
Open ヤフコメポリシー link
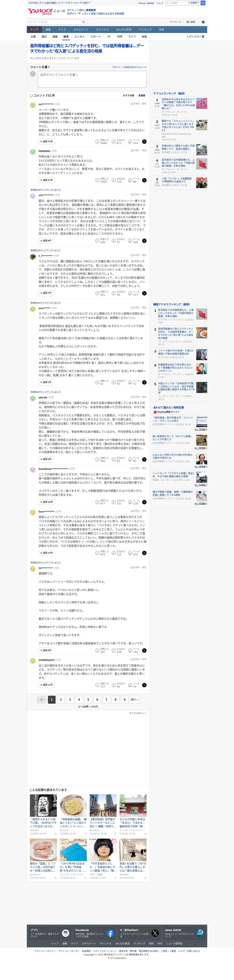[137, 713]
